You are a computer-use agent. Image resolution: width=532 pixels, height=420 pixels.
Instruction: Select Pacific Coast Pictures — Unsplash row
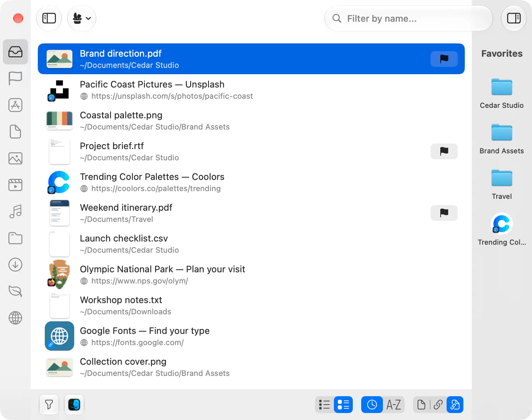[x=251, y=90]
